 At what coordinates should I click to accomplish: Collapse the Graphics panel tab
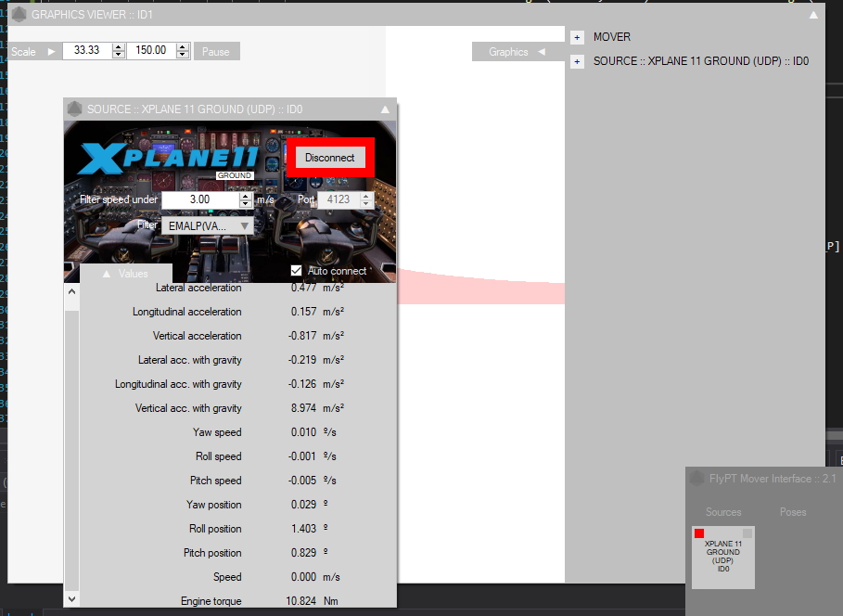[517, 52]
